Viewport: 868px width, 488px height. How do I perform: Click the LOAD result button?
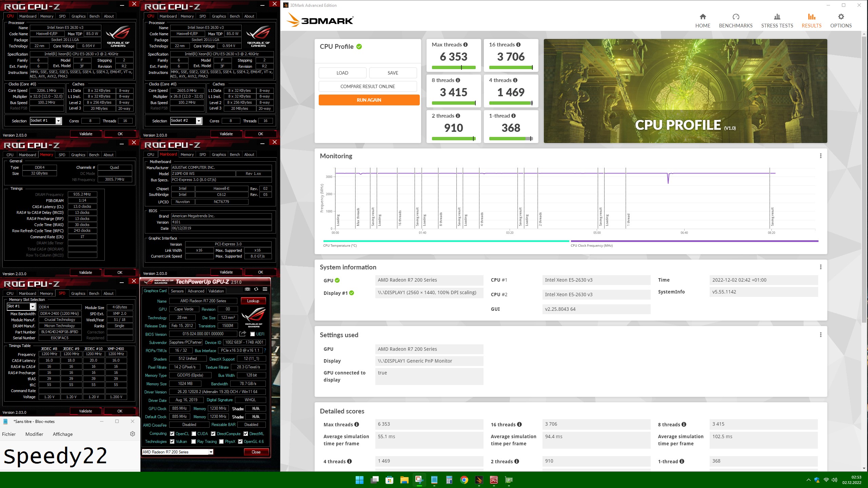(342, 73)
